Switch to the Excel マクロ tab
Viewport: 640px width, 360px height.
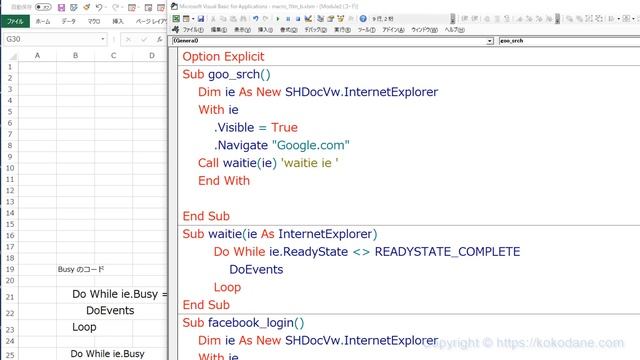click(94, 21)
